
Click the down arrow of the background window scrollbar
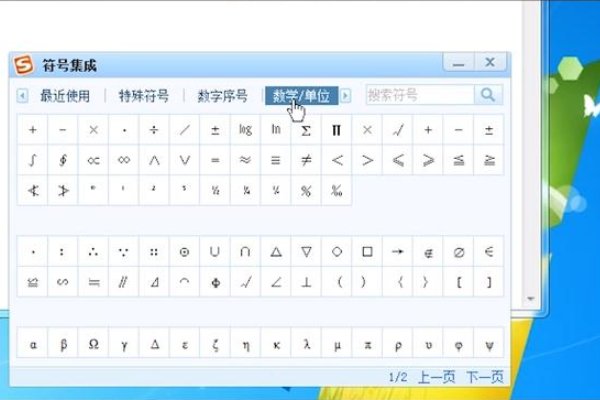530,299
